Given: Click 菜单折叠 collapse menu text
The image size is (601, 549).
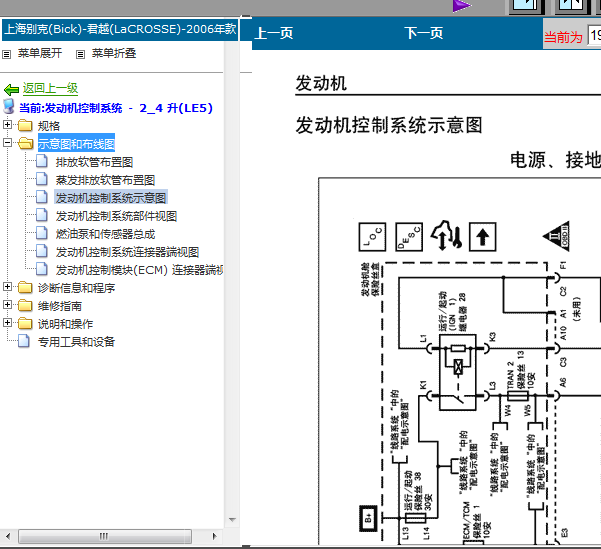Looking at the screenshot, I should pyautogui.click(x=114, y=53).
